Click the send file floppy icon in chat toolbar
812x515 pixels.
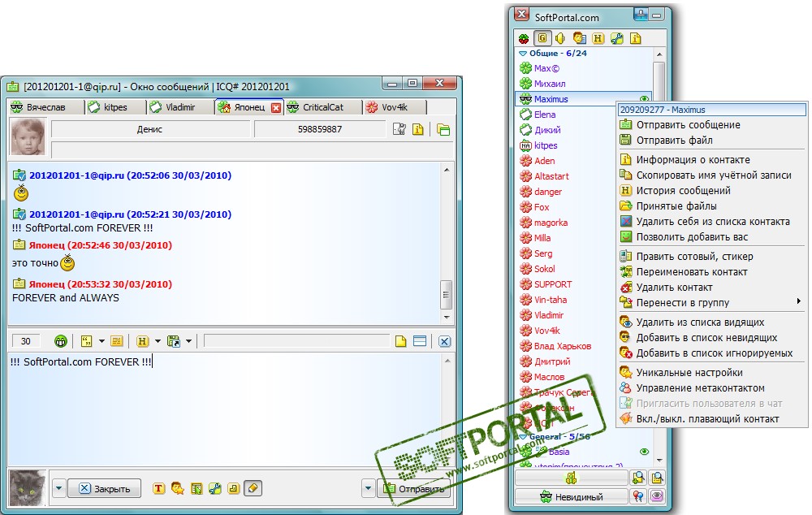point(174,341)
